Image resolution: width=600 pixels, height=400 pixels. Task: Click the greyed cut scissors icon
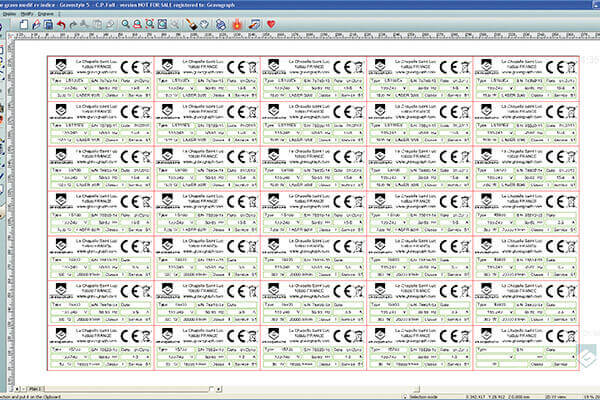[x=85, y=24]
